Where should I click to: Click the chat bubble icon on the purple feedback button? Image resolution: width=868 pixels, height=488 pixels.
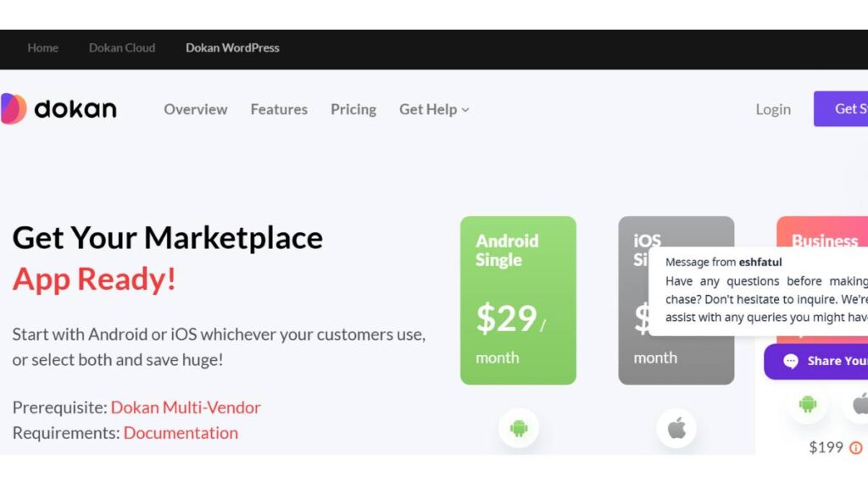[792, 362]
